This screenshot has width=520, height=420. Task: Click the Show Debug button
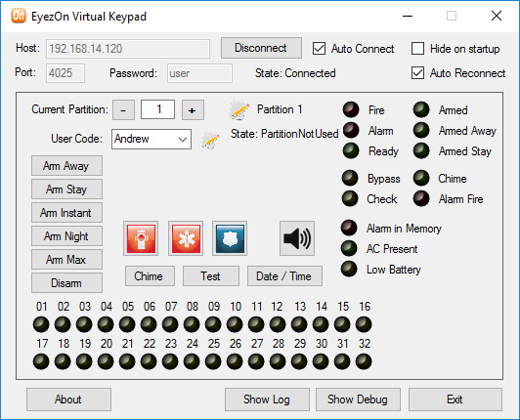click(358, 399)
